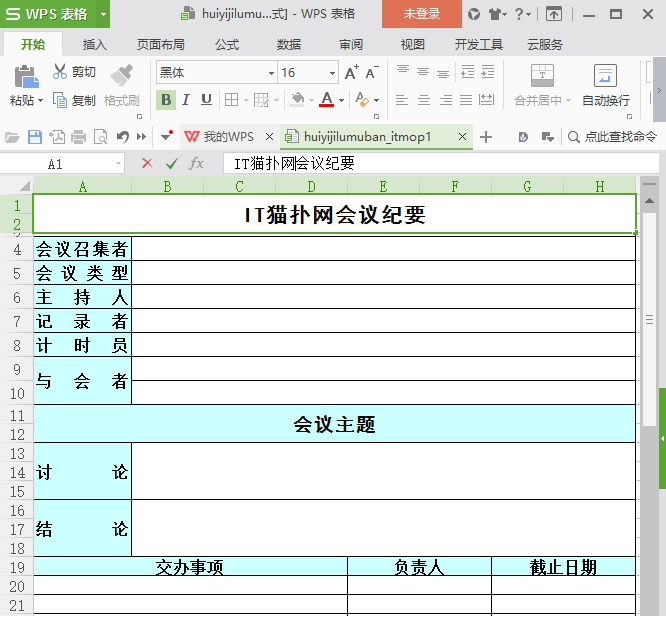Click the fx insert function icon
666x640 pixels.
(x=196, y=163)
